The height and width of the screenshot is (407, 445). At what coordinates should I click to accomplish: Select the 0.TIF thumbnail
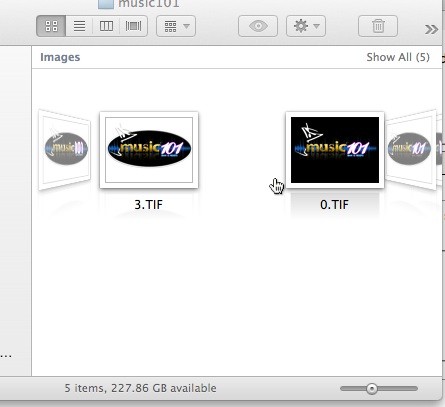(335, 150)
